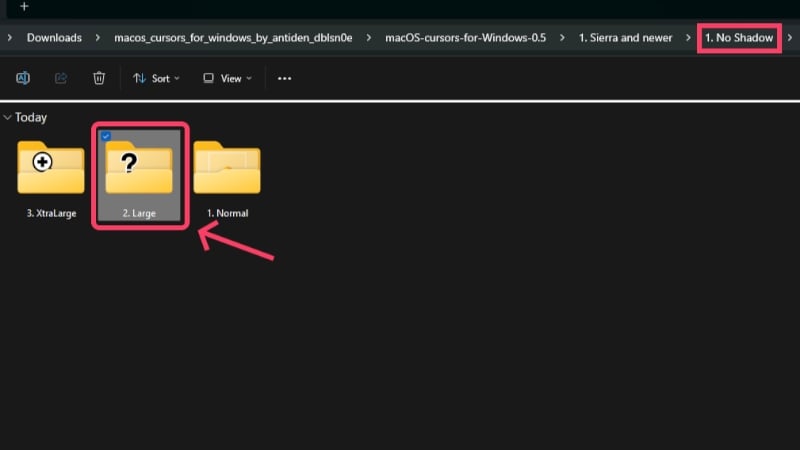Click the Delete trash icon

coord(99,78)
